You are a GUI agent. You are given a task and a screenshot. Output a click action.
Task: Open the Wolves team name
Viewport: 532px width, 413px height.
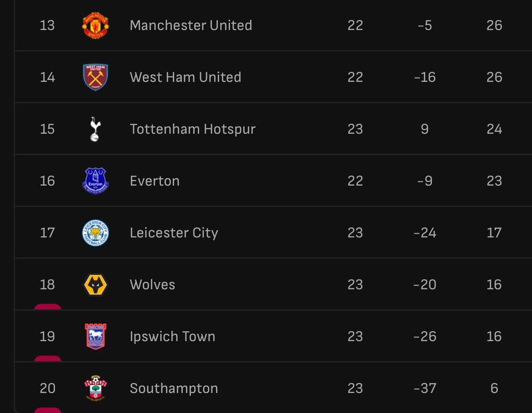click(x=152, y=285)
